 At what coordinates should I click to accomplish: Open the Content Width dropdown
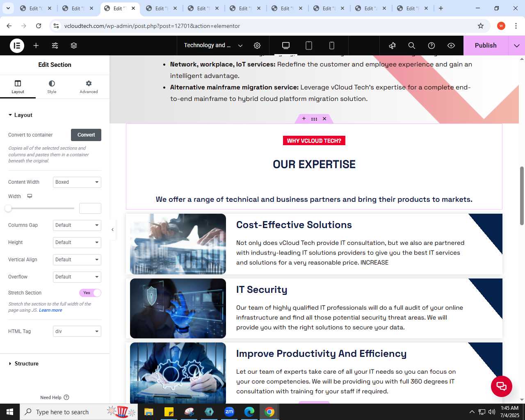[77, 182]
